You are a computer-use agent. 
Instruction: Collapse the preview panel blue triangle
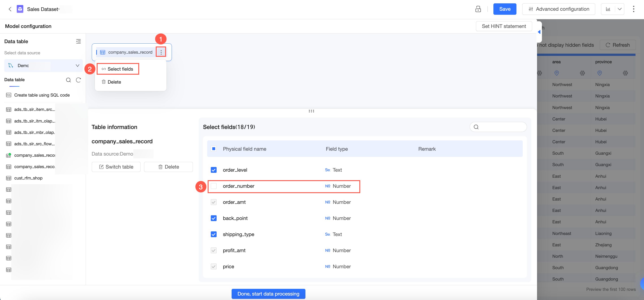[539, 32]
